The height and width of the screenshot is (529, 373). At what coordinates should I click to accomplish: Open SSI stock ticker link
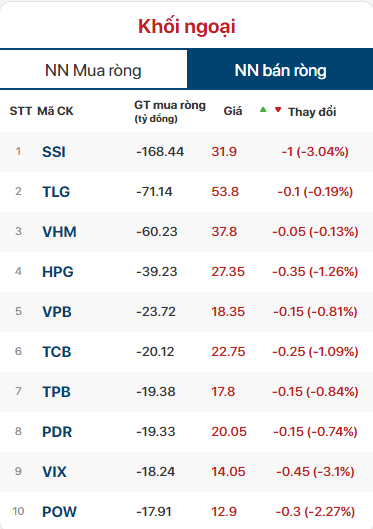coord(54,152)
